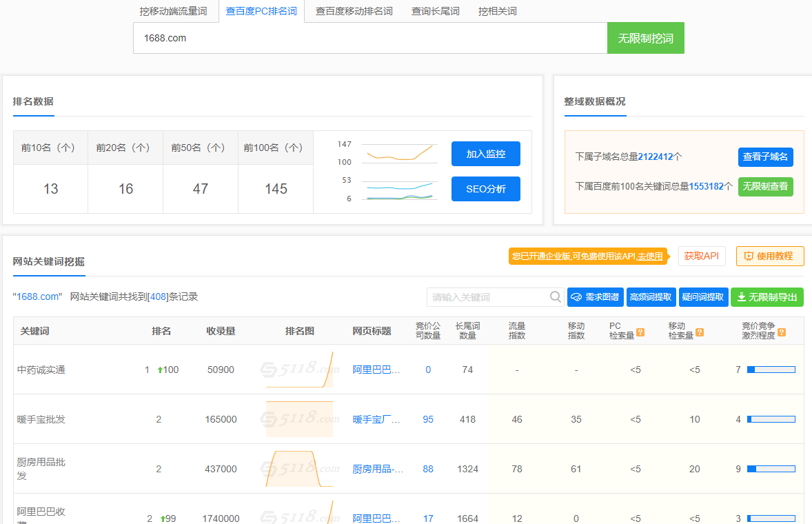Viewport: 812px width, 524px height.
Task: Click the keyword total 1553182
Action: (707, 186)
